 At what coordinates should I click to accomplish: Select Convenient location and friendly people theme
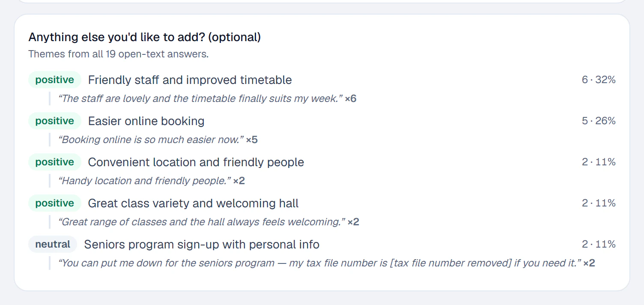(x=196, y=162)
